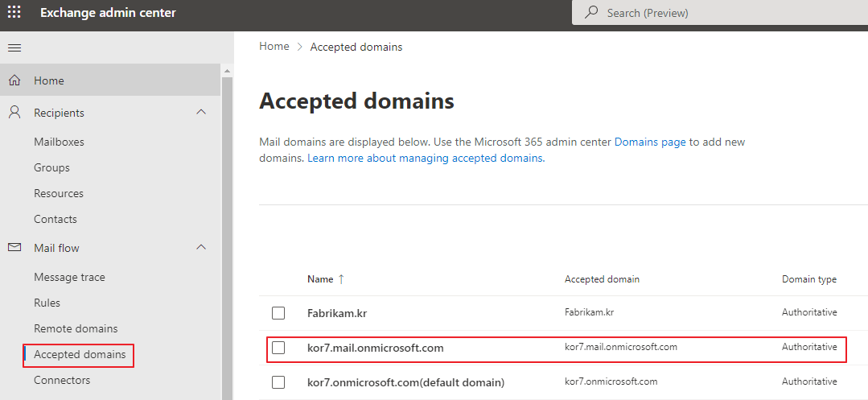Click the sidebar vertical scrollbar
This screenshot has width=868, height=400.
(x=227, y=233)
